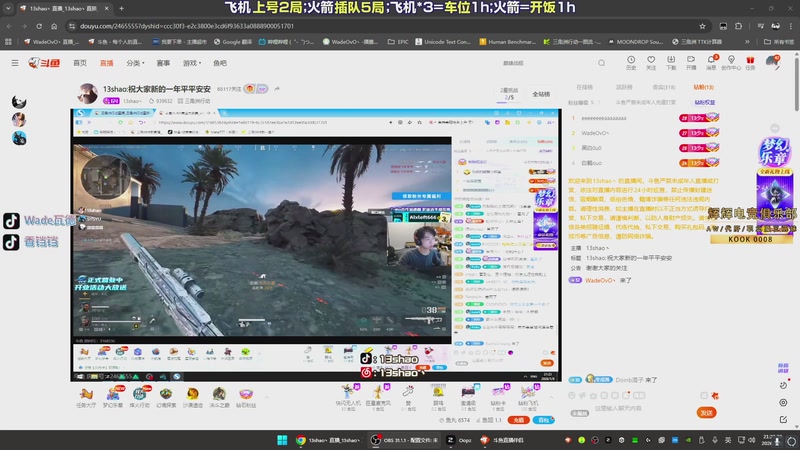
Task: Click the share arrow beside follower count
Action: tap(277, 89)
